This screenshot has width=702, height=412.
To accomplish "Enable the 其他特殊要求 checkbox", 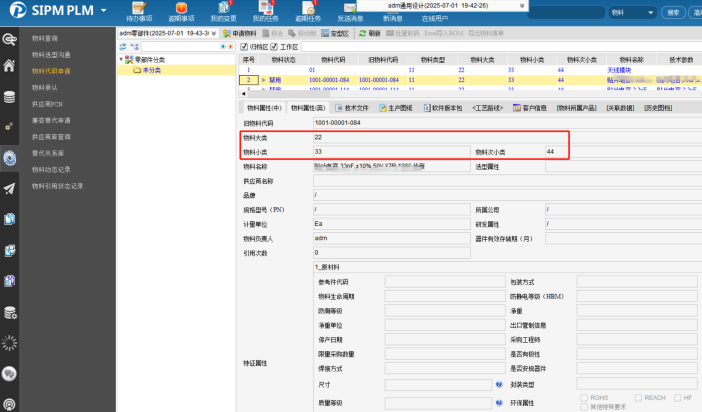I will pyautogui.click(x=584, y=407).
